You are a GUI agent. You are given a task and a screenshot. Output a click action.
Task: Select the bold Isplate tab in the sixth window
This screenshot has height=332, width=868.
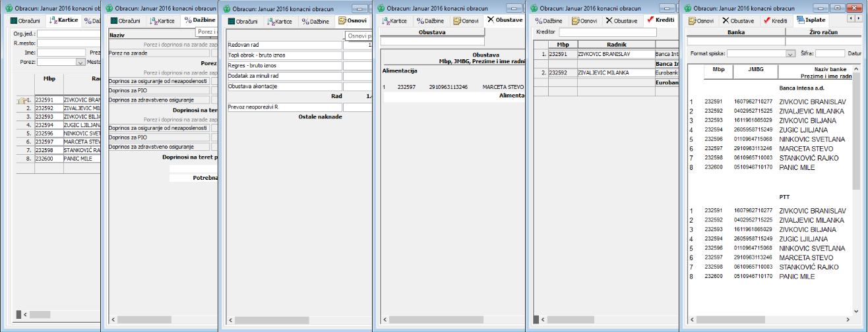811,20
